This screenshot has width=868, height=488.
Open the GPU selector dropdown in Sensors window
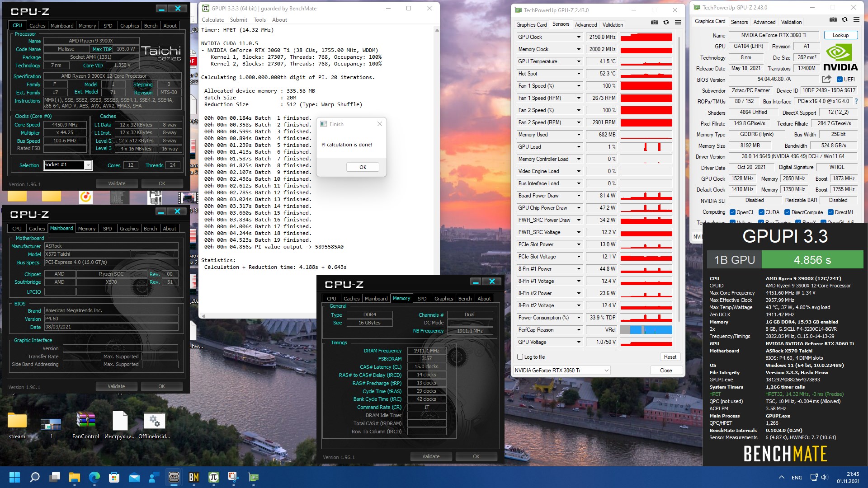point(561,371)
